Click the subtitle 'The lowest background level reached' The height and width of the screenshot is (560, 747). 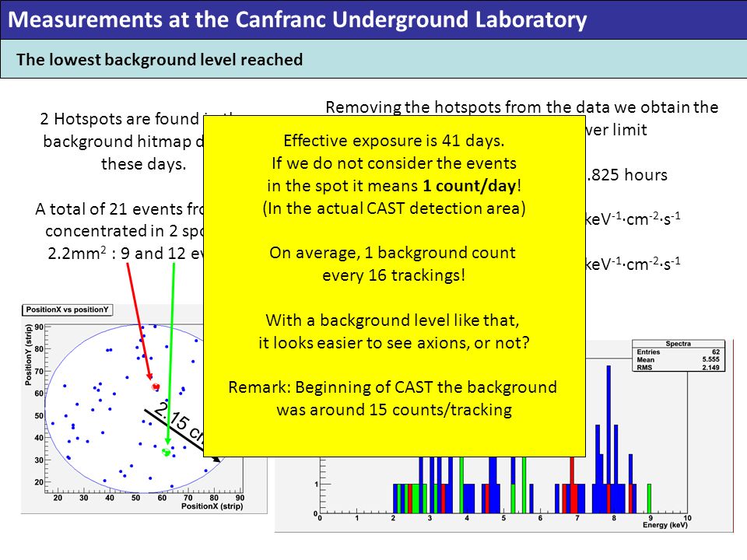(x=160, y=60)
